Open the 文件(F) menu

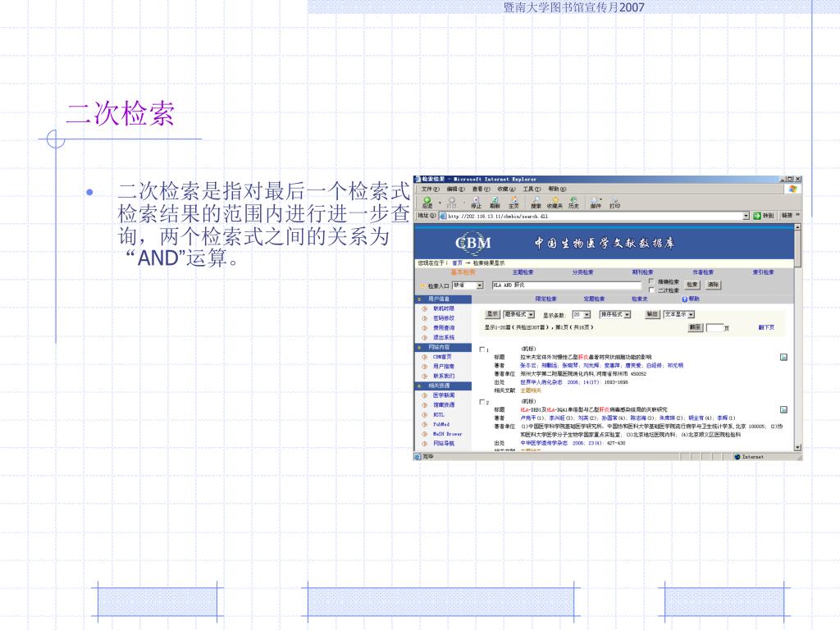pos(430,189)
